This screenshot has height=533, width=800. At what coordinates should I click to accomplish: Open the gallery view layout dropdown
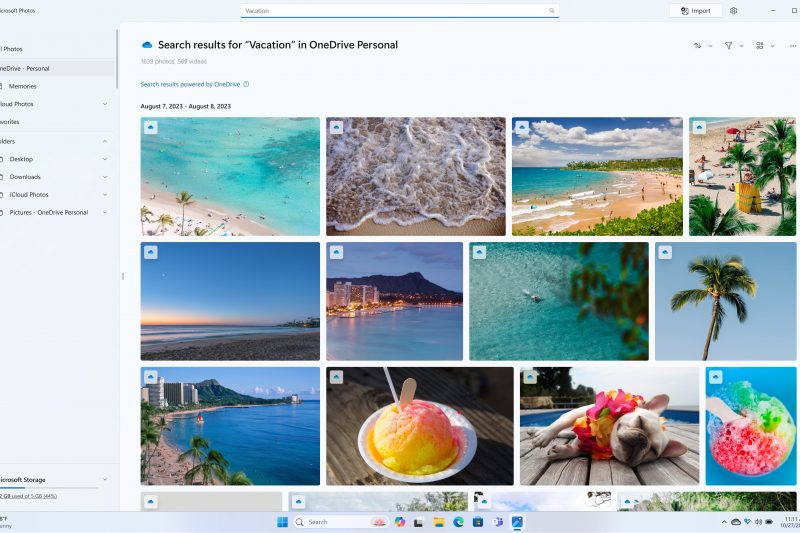point(765,46)
